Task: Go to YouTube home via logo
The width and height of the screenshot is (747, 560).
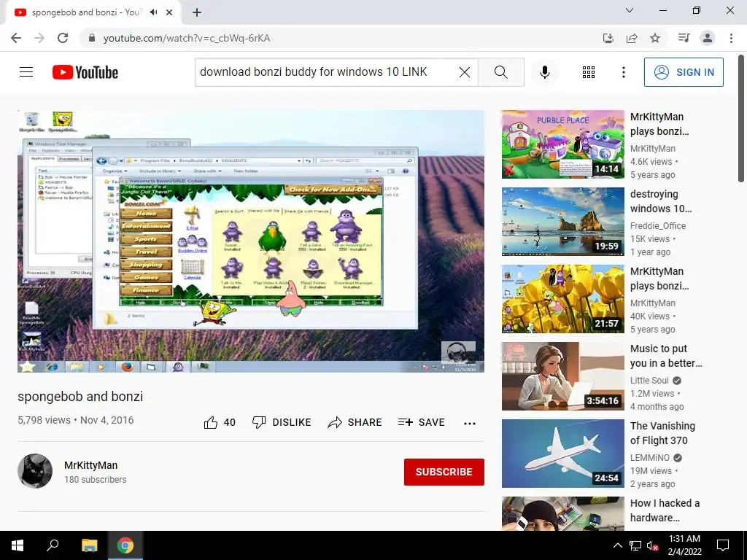Action: click(85, 72)
